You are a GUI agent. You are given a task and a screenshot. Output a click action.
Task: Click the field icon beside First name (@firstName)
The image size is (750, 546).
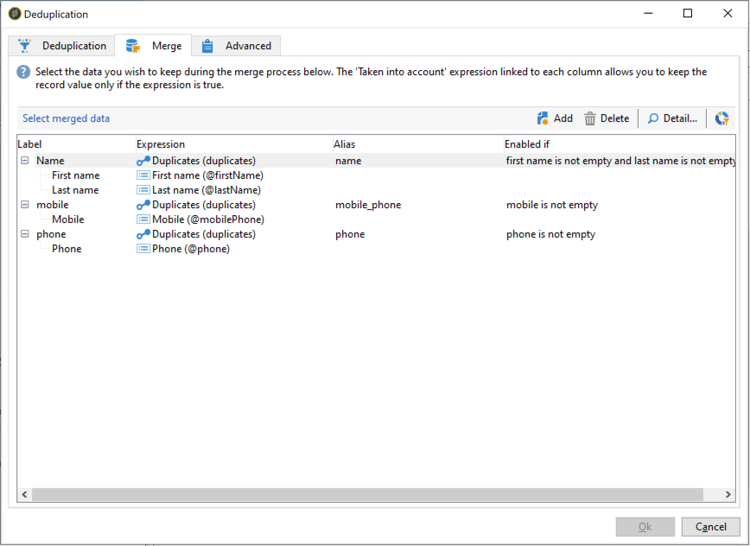tap(143, 175)
